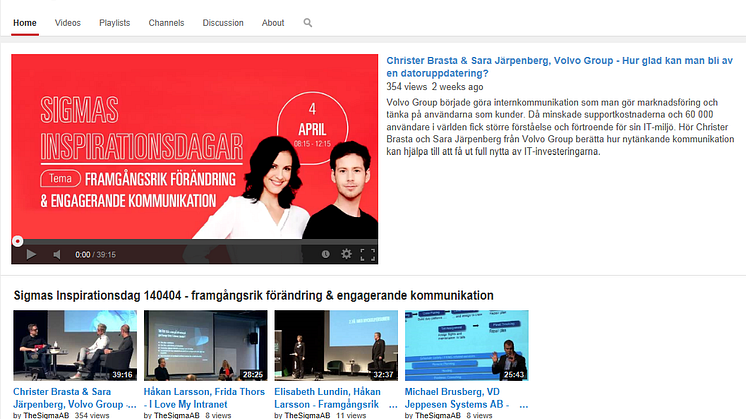The width and height of the screenshot is (746, 419).
Task: Open the video settings gear
Action: tap(346, 254)
